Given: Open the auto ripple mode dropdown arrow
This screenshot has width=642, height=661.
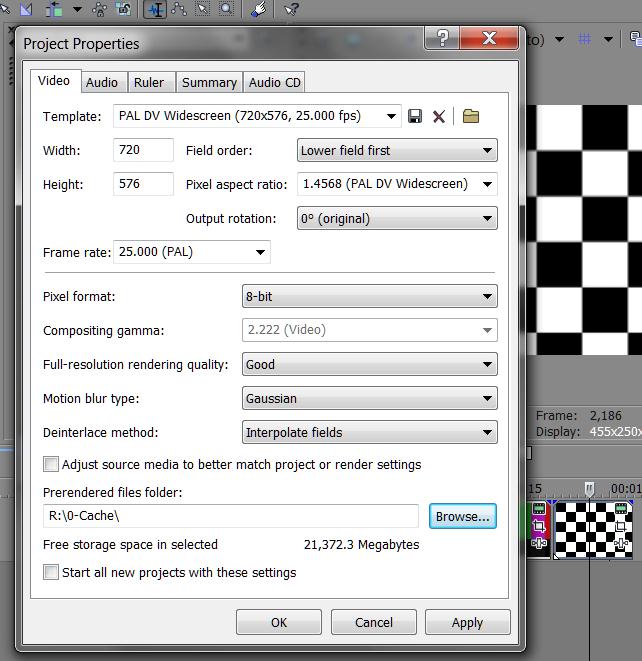Looking at the screenshot, I should click(77, 9).
